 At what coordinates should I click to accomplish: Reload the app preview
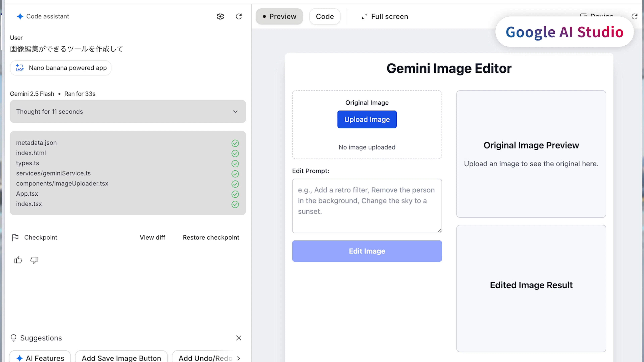click(x=634, y=16)
